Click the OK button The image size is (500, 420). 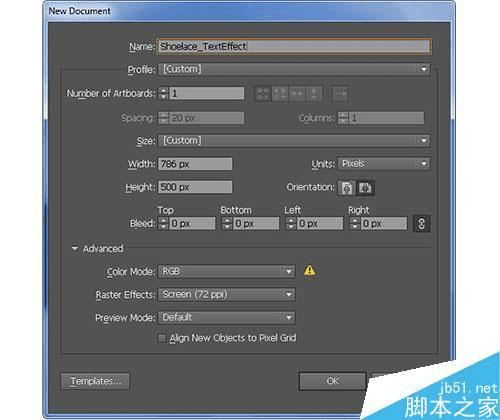333,381
